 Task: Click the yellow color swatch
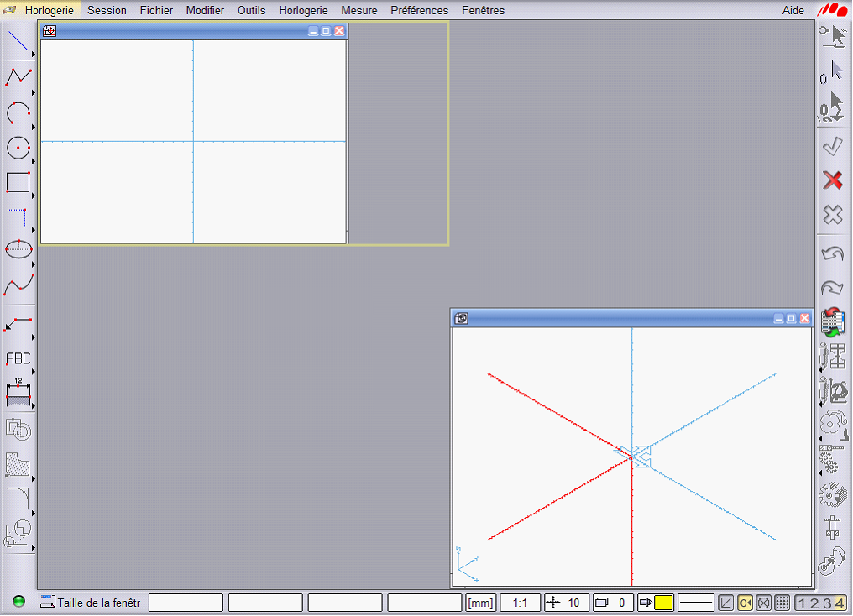tap(663, 603)
